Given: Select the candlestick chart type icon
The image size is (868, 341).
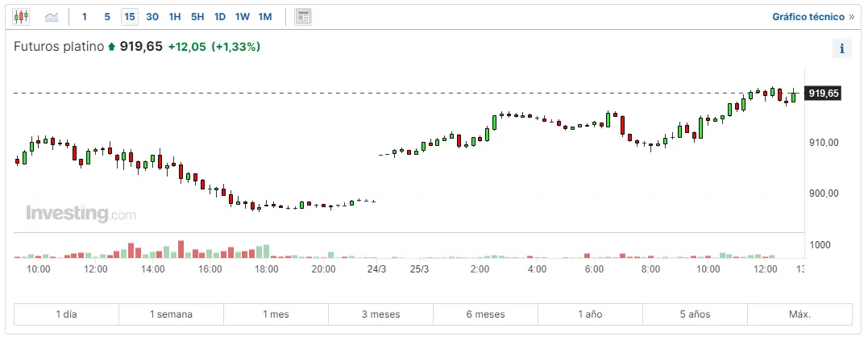Looking at the screenshot, I should [21, 16].
